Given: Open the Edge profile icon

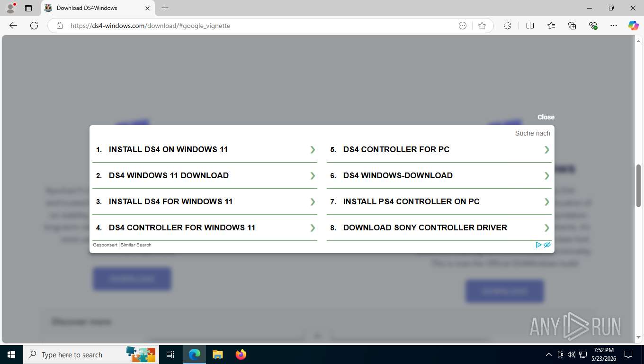Looking at the screenshot, I should tap(10, 8).
